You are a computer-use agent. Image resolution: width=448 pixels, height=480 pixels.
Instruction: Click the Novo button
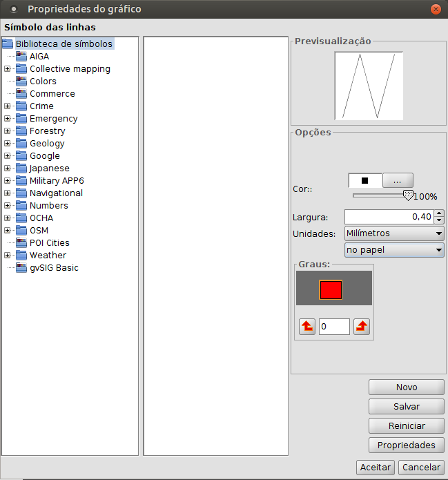[x=406, y=387]
